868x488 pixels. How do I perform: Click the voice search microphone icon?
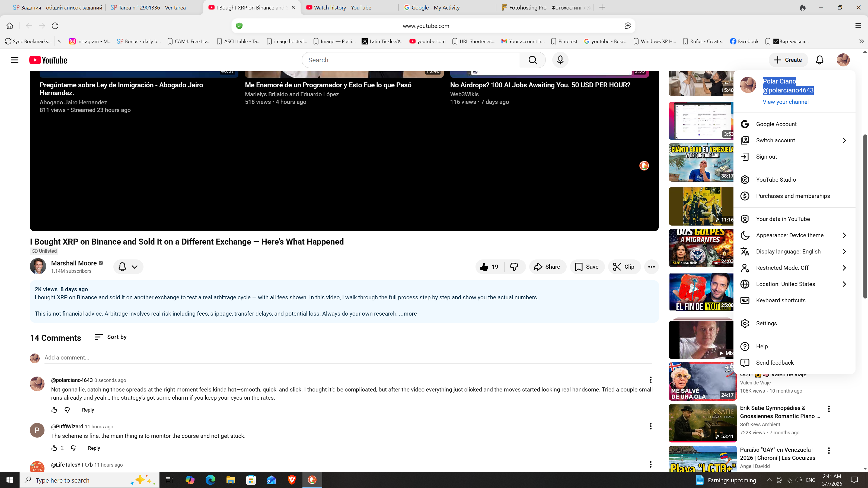click(x=560, y=60)
